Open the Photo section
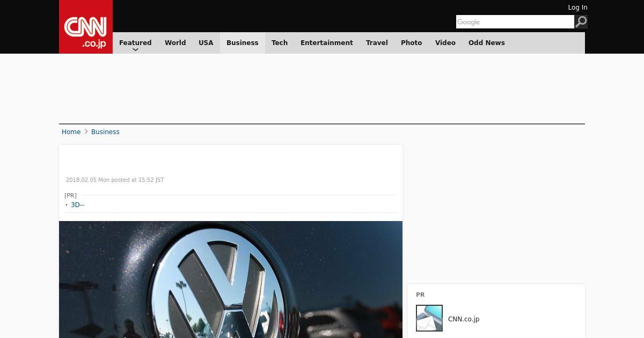644x338 pixels. coord(412,43)
